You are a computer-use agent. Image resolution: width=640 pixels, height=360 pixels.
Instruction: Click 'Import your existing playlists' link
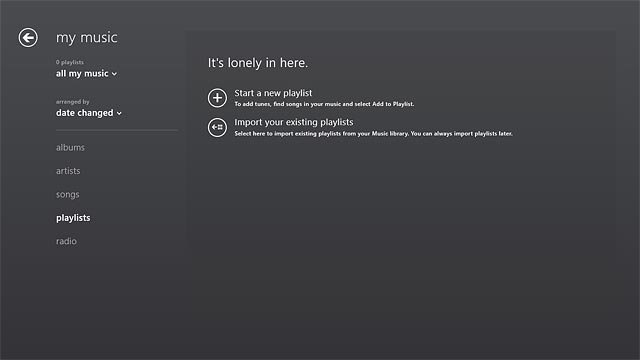coord(294,122)
